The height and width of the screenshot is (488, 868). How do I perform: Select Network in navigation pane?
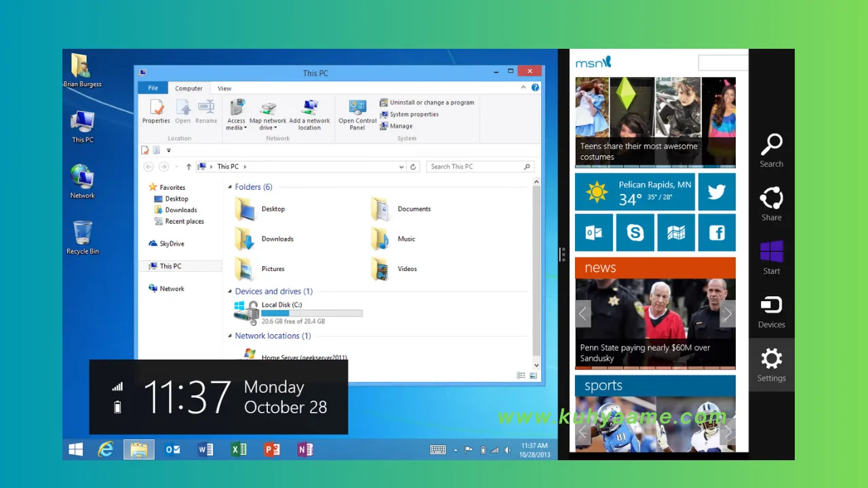click(166, 289)
